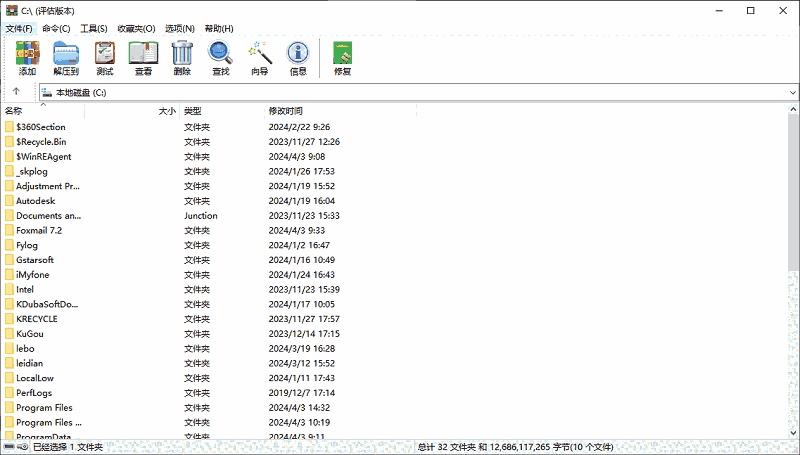Viewport: 800px width, 455px height.
Task: Sort by 修改时间 column header
Action: pos(340,111)
